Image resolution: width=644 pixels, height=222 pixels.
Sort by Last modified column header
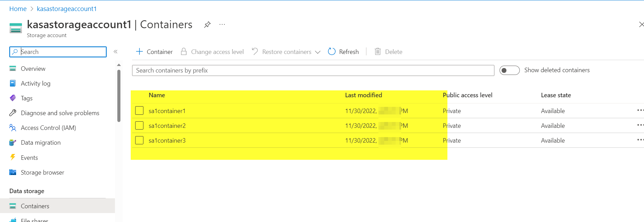[x=363, y=95]
